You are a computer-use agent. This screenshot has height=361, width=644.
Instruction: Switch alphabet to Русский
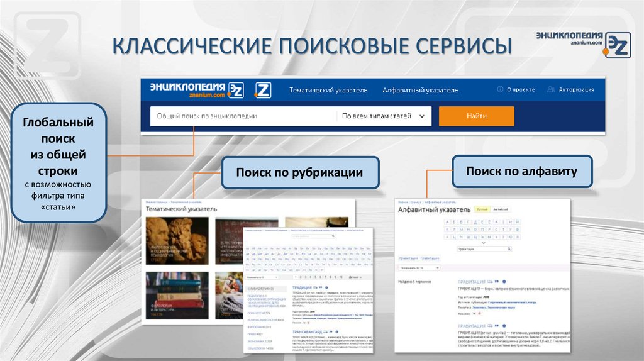(482, 209)
